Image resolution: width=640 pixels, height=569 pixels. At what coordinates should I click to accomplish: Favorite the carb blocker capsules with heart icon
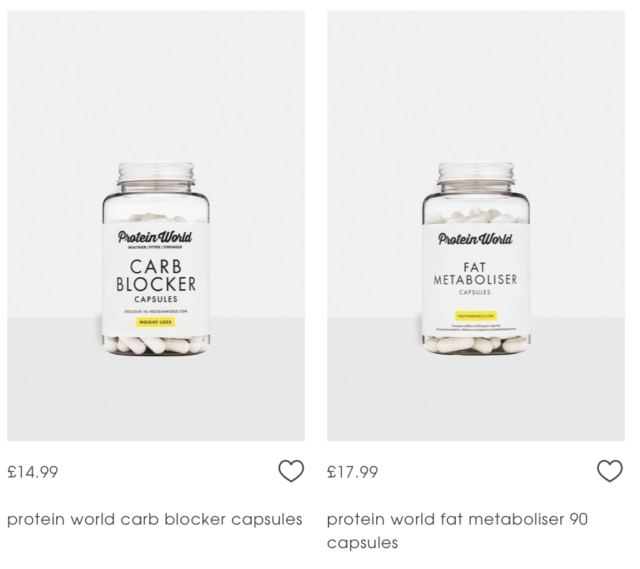pos(291,471)
